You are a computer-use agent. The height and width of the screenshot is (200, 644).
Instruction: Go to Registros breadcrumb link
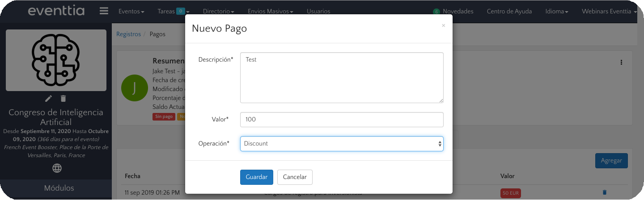point(128,34)
